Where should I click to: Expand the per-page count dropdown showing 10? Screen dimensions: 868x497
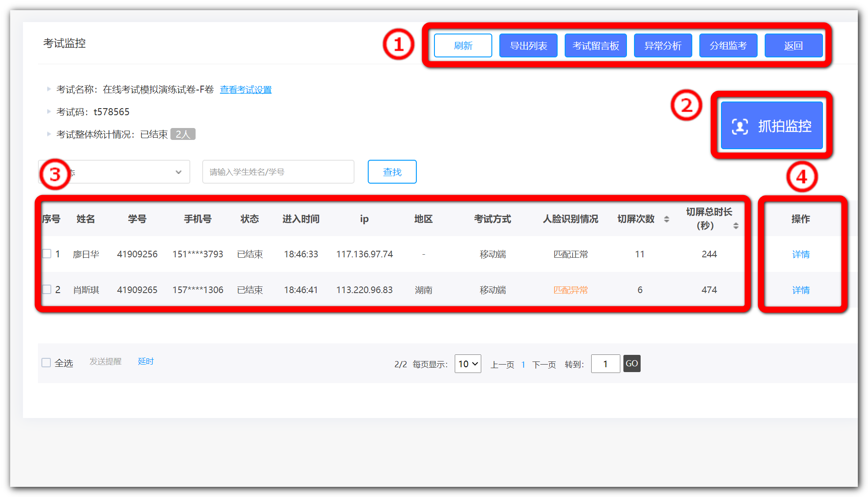[468, 364]
